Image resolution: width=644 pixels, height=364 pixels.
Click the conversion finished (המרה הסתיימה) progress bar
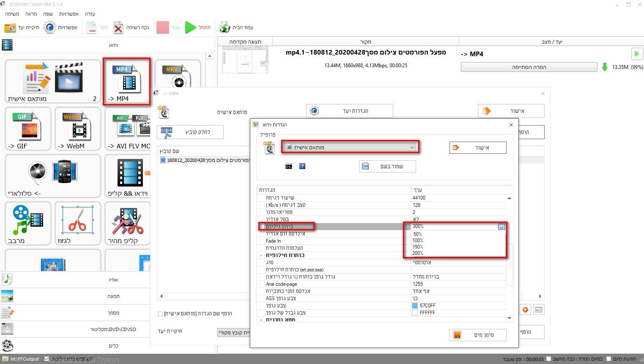tap(529, 67)
